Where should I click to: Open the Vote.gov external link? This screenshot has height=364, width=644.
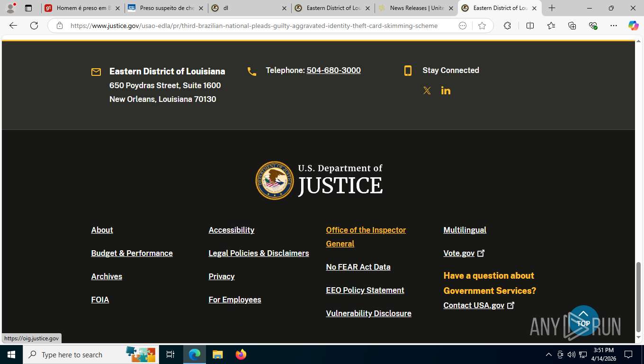coord(464,253)
